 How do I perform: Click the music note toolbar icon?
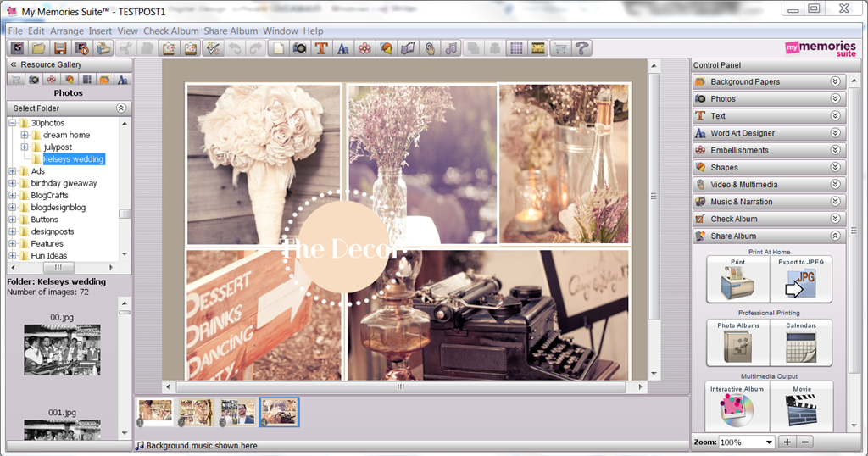(451, 48)
